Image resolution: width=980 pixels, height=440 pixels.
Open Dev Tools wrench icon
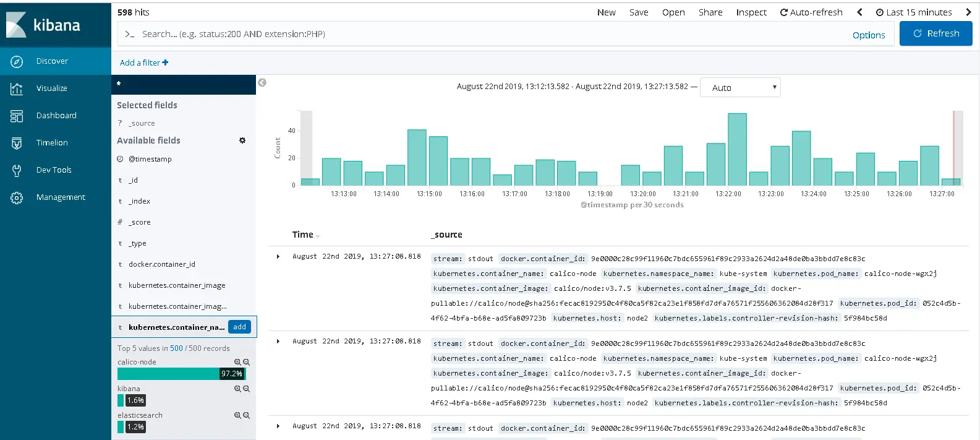click(17, 170)
